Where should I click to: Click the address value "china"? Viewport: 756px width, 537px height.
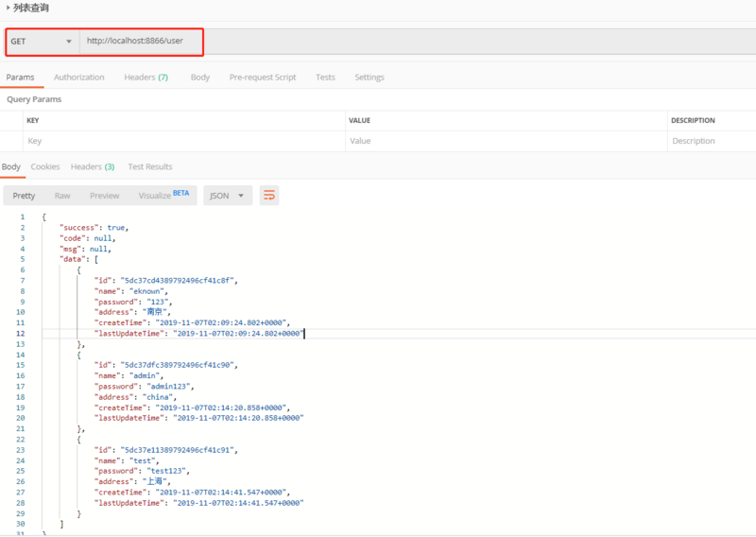157,397
